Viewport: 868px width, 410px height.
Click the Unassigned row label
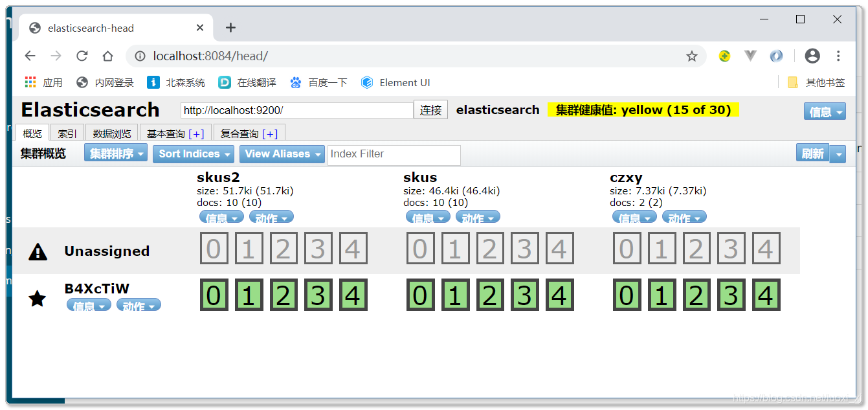click(x=107, y=251)
